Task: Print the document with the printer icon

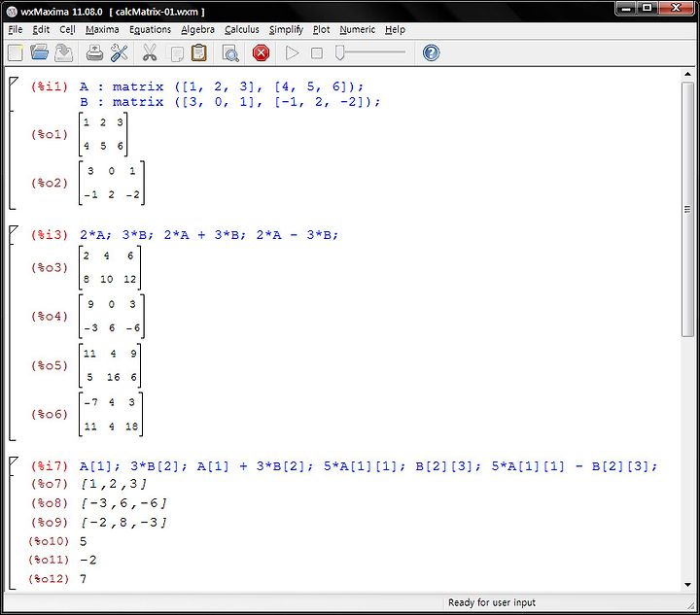Action: coord(94,53)
